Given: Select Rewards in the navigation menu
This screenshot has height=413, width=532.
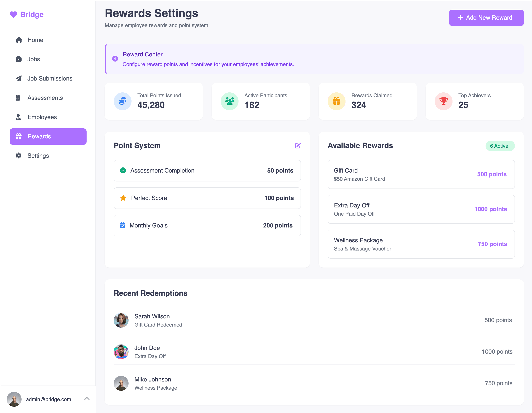Looking at the screenshot, I should click(39, 136).
